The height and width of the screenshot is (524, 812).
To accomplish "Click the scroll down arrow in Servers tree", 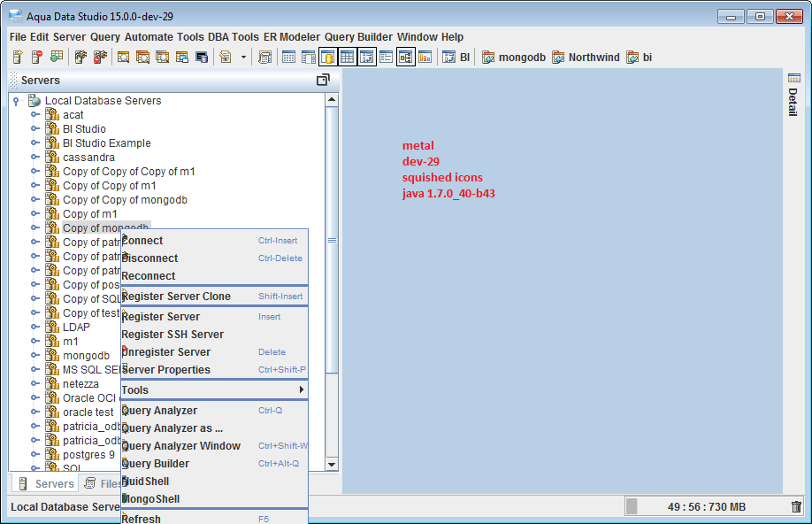I will pos(332,465).
